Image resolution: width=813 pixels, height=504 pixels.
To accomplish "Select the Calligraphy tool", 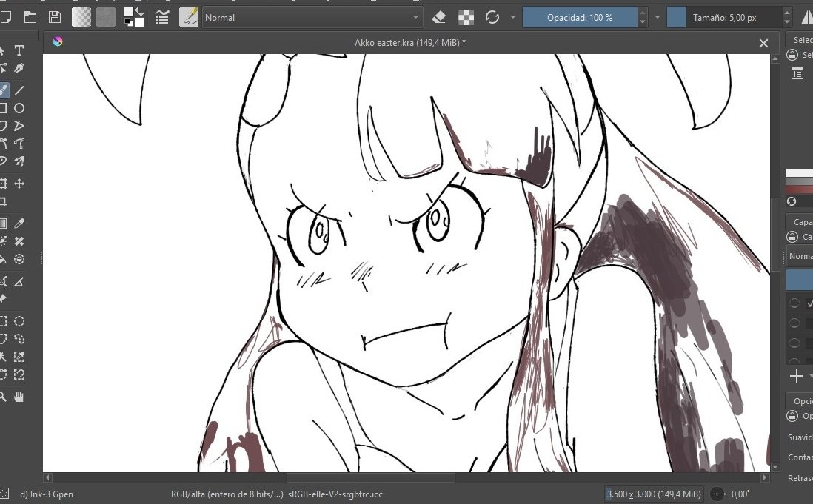I will click(19, 68).
